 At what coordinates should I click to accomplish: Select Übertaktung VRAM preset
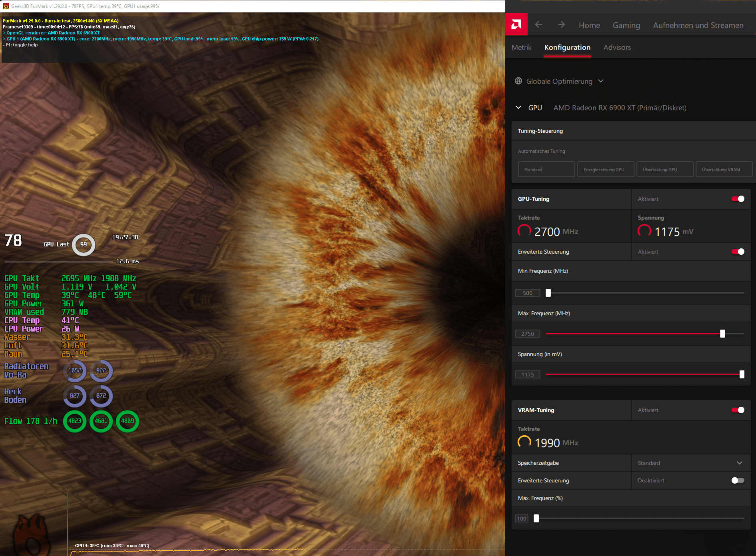724,169
